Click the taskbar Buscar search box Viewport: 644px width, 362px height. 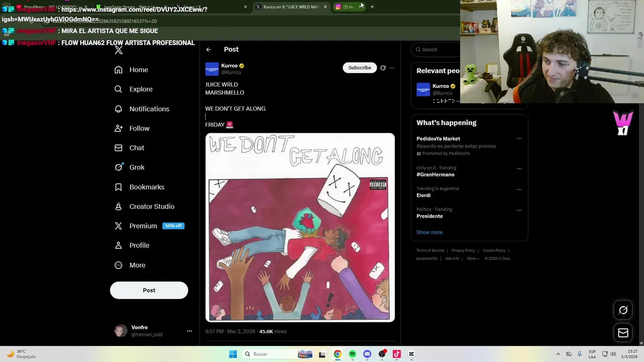pyautogui.click(x=278, y=354)
